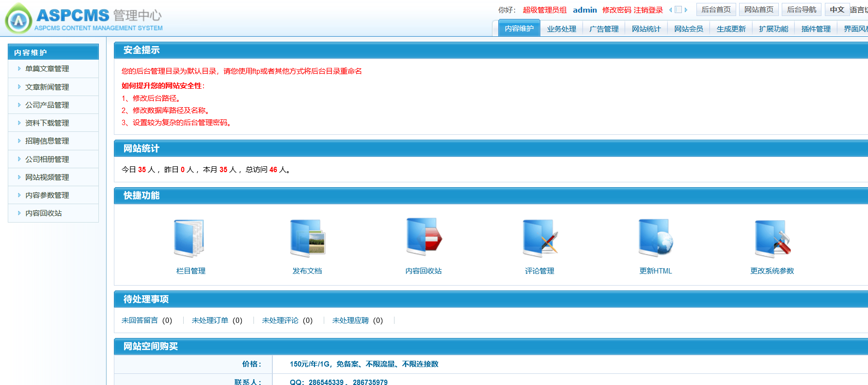
Task: Open the 广告管理 tab
Action: tap(604, 29)
